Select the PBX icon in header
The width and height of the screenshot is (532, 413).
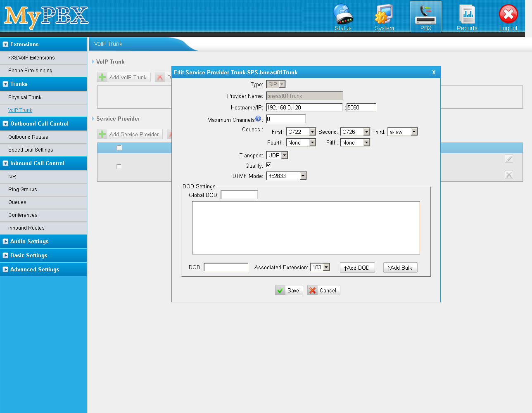pyautogui.click(x=426, y=17)
